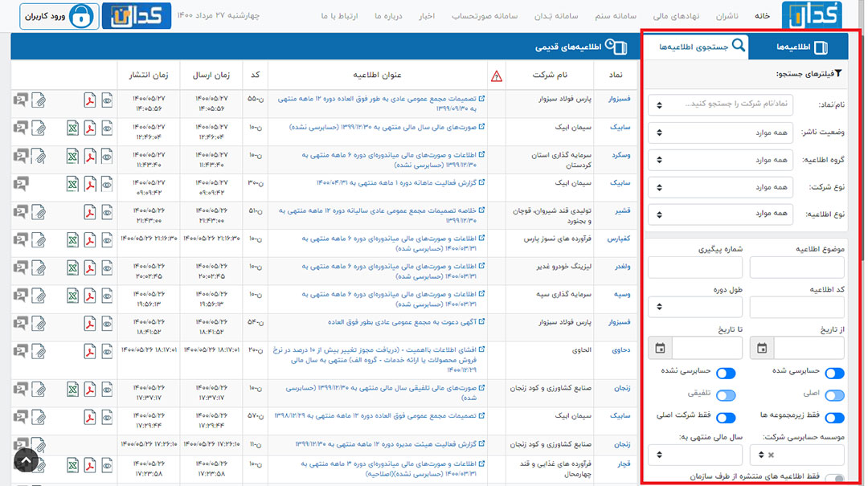The height and width of the screenshot is (486, 868).
Task: Toggle the حسابرسی نشده switch
Action: click(726, 373)
